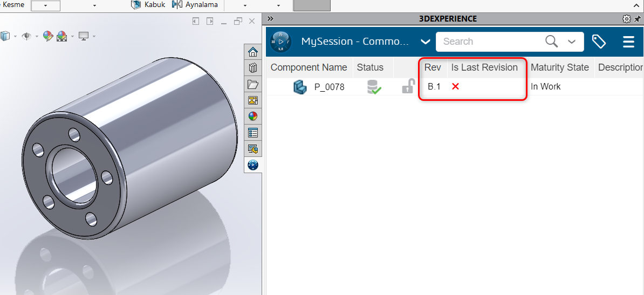Sort by the Rev column header
The image size is (644, 295).
point(433,67)
